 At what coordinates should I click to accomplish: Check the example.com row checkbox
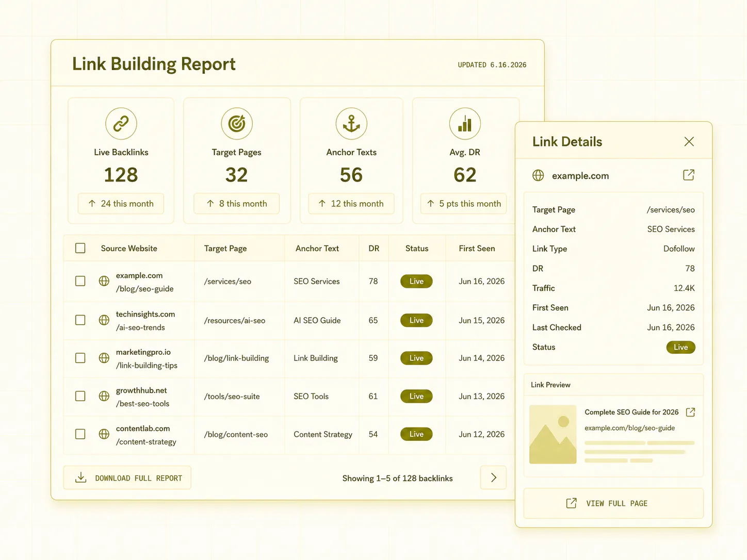tap(80, 281)
